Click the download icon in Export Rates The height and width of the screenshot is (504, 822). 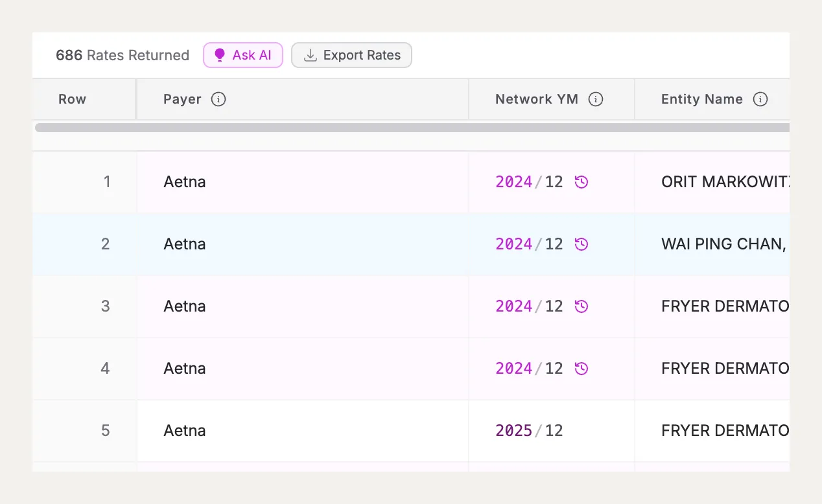point(310,55)
